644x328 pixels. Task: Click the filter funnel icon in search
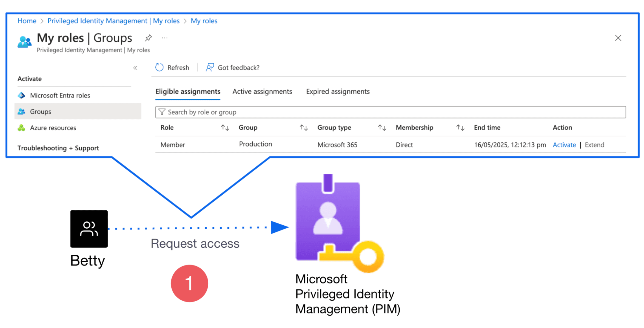point(162,112)
